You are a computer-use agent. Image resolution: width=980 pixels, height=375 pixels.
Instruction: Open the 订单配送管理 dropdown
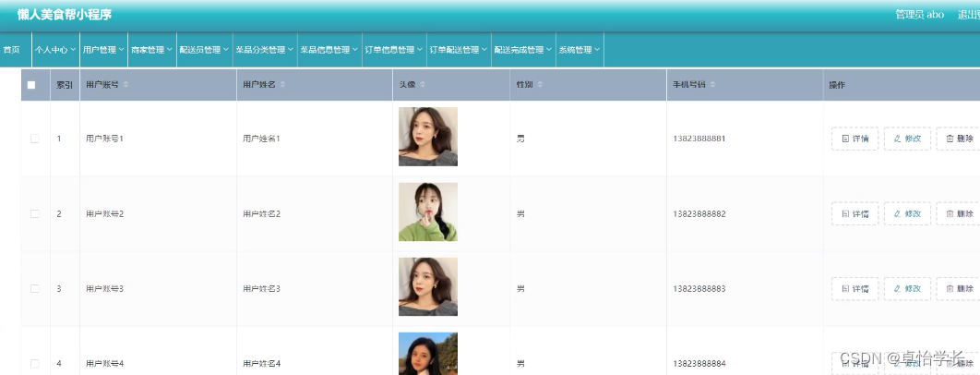(460, 50)
